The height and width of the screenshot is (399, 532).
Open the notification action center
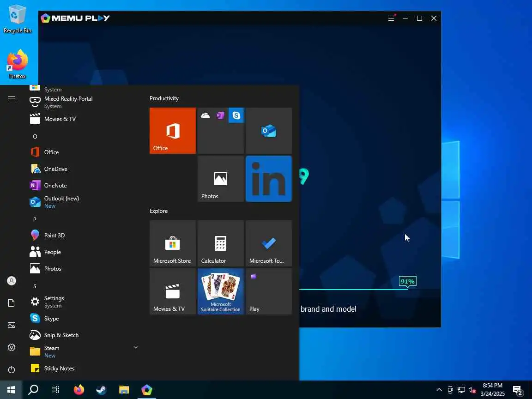(x=518, y=390)
